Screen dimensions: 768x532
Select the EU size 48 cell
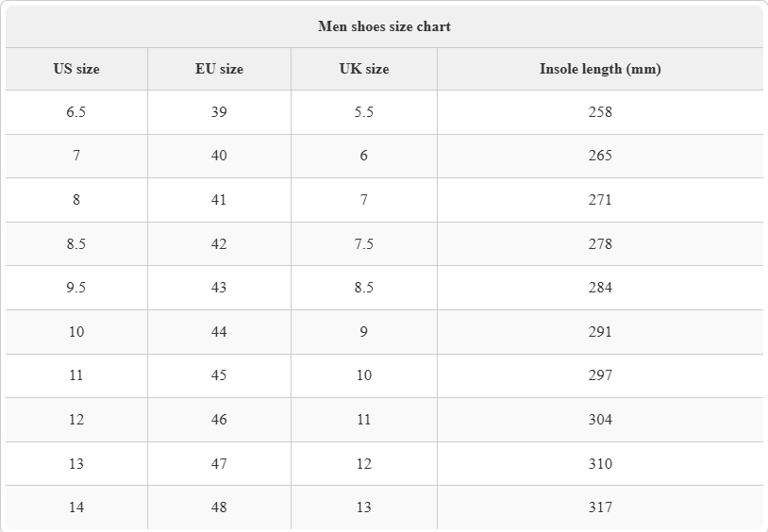coord(219,507)
